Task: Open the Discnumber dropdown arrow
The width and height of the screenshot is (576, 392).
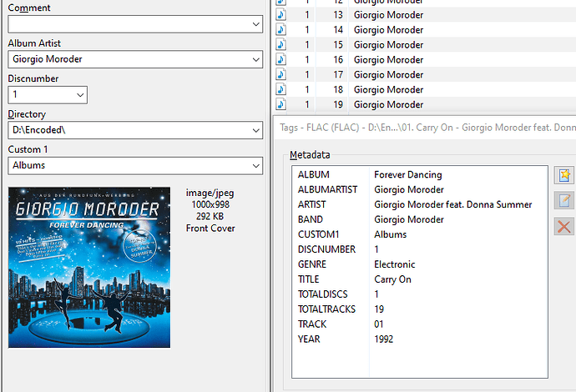Action: coord(80,95)
